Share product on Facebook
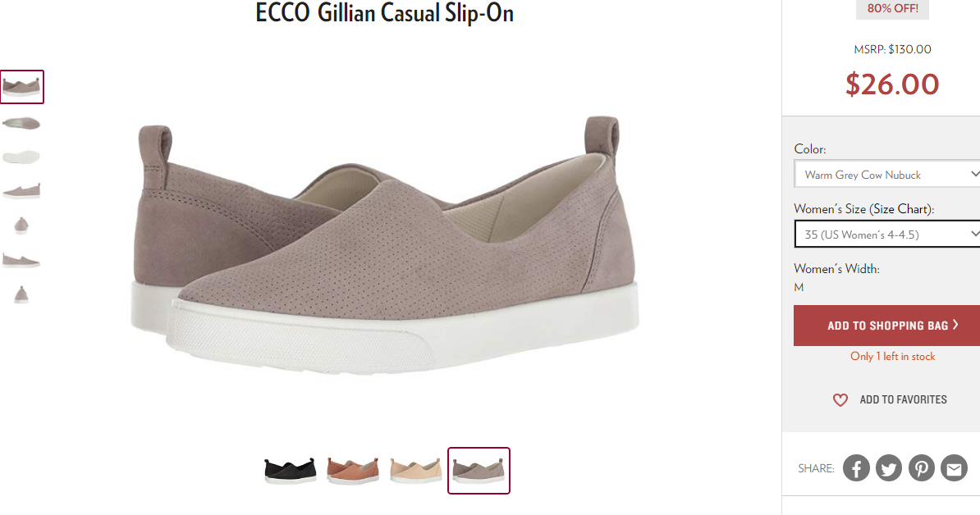Screen dimensions: 980x515 click(x=855, y=467)
